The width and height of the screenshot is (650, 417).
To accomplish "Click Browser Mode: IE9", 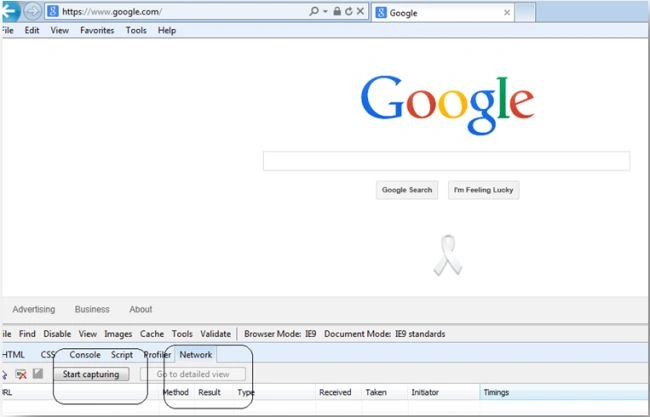I will tap(280, 334).
